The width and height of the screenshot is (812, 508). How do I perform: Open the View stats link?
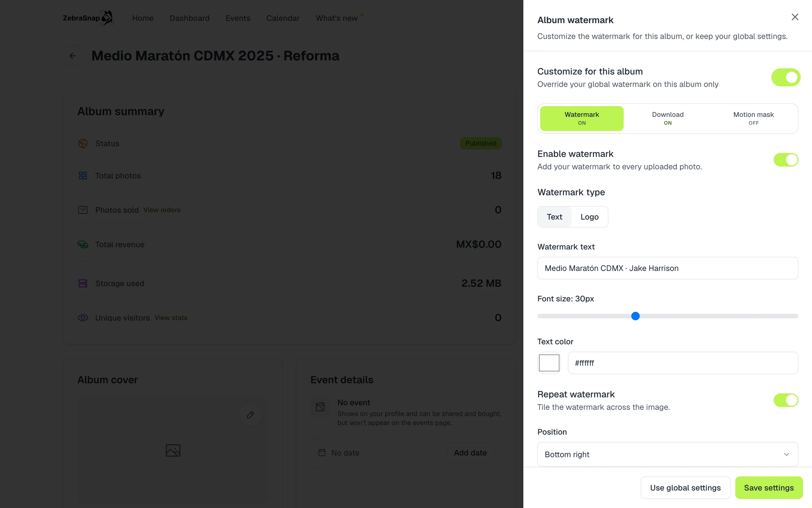tap(171, 318)
